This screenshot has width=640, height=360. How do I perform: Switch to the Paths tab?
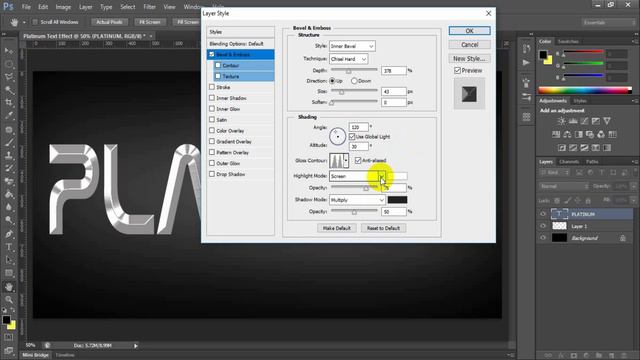point(592,162)
